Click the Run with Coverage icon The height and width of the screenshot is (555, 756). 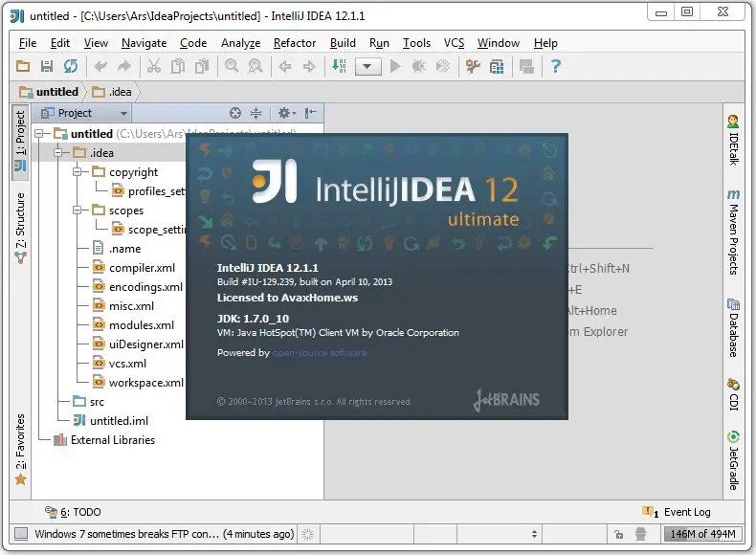443,66
